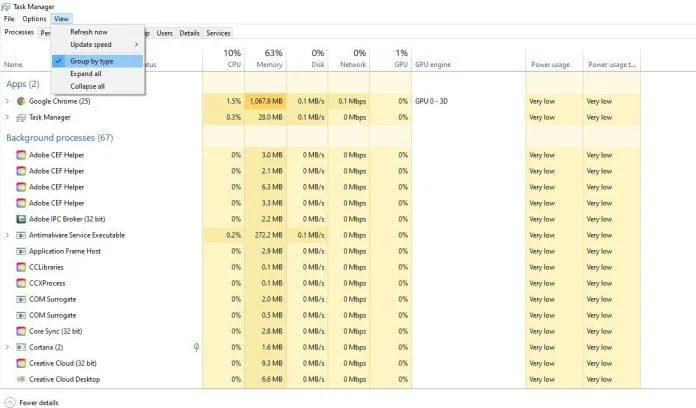696x408 pixels.
Task: Select the Adobe IPC Broker icon
Action: (x=21, y=218)
